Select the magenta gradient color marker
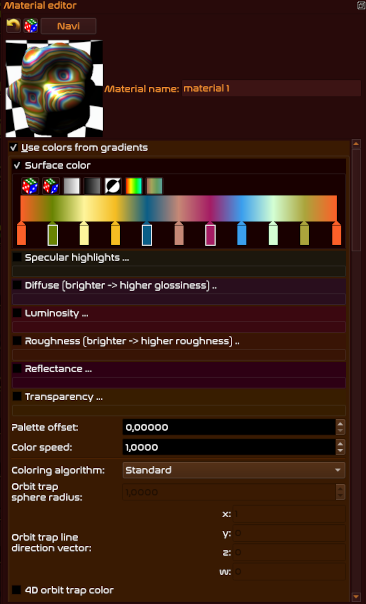Screen dimensions: 366x604 [210, 234]
